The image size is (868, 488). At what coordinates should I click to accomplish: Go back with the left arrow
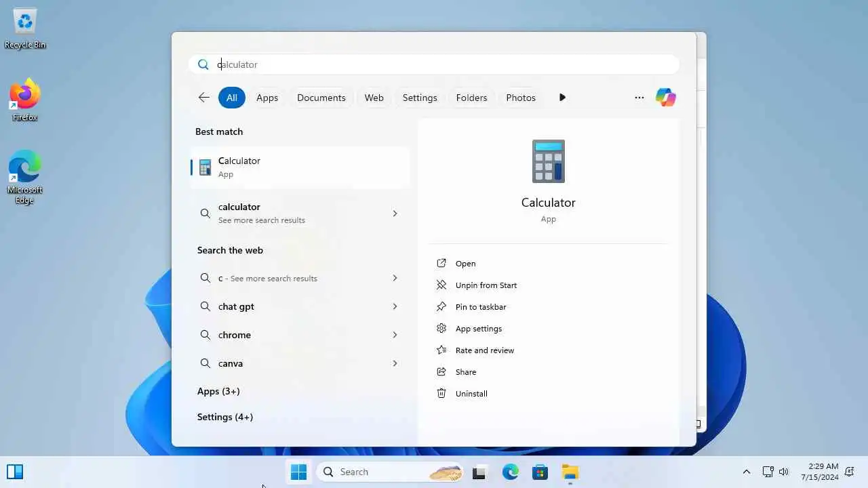(x=204, y=98)
